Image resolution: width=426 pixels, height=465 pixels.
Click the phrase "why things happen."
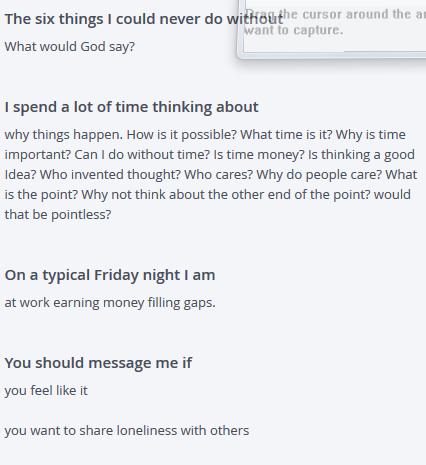tap(64, 135)
